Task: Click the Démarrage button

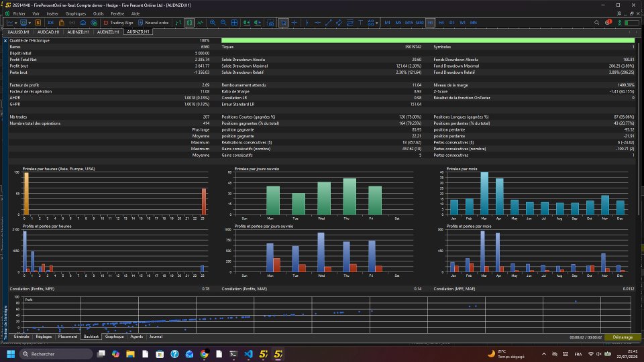Action: (x=623, y=337)
